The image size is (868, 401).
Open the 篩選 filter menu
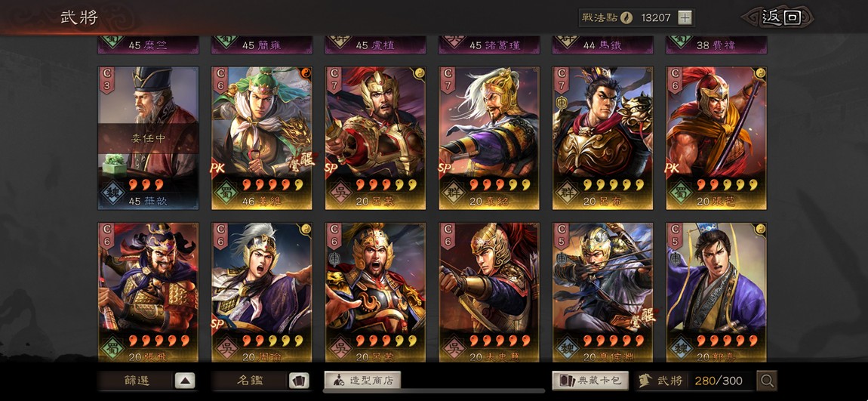pyautogui.click(x=137, y=381)
